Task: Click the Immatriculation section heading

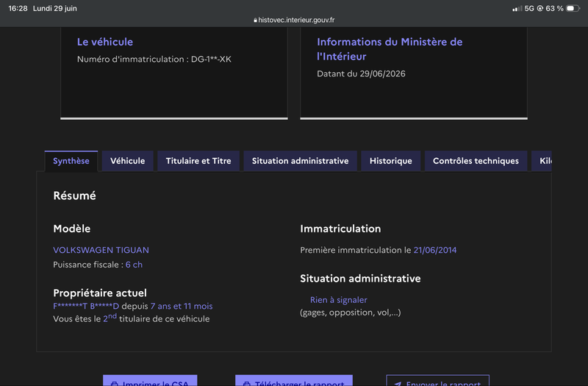Action: tap(340, 229)
